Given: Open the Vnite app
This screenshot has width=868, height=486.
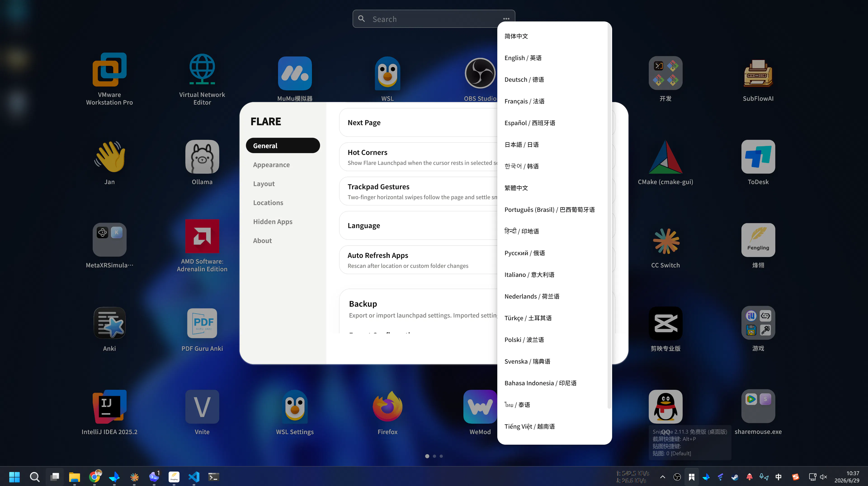Looking at the screenshot, I should (x=202, y=407).
